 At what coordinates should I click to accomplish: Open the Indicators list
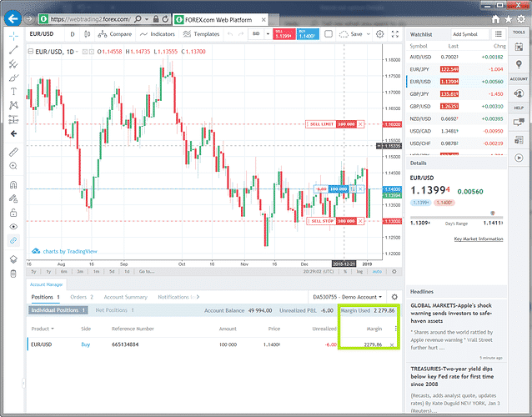[157, 34]
